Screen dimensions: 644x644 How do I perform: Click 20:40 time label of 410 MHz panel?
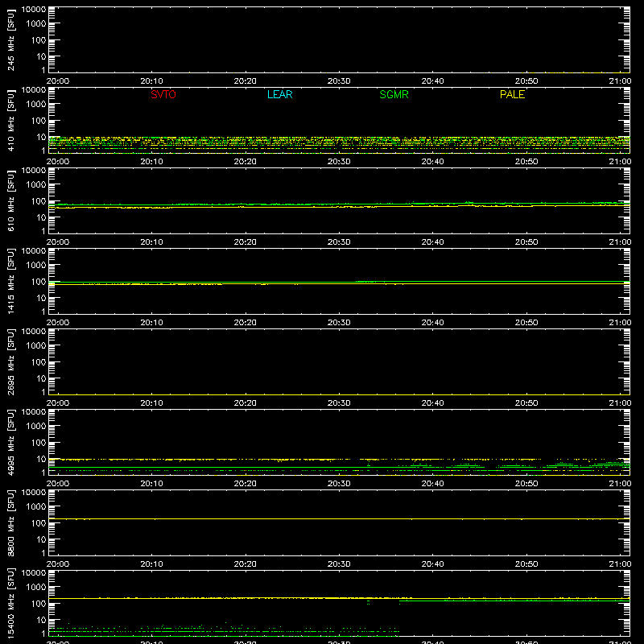(432, 162)
